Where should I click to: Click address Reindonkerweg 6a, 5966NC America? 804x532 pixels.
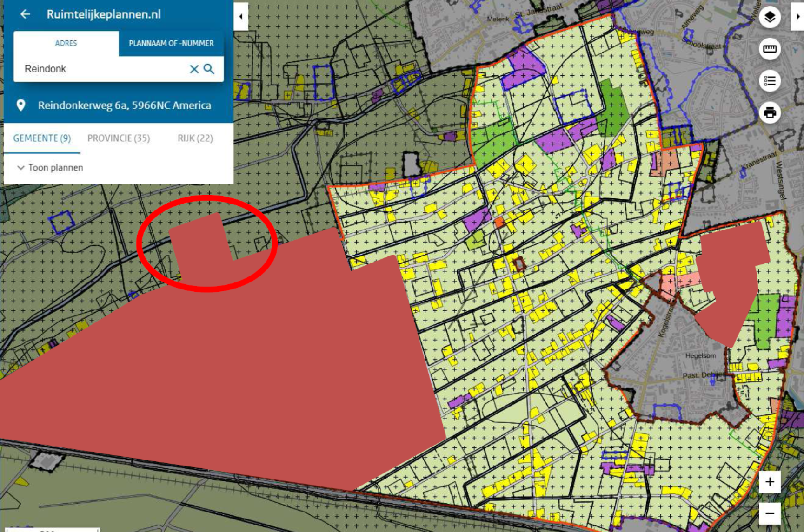click(x=125, y=105)
